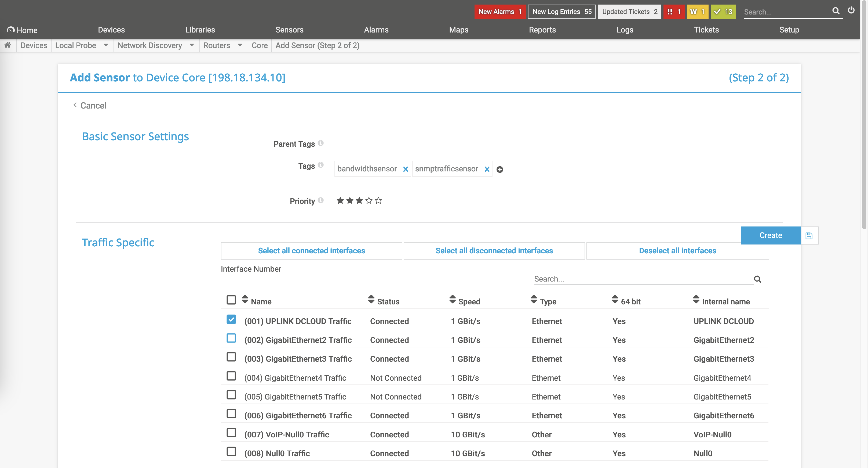Image resolution: width=868 pixels, height=468 pixels.
Task: Set priority to five stars
Action: [378, 201]
